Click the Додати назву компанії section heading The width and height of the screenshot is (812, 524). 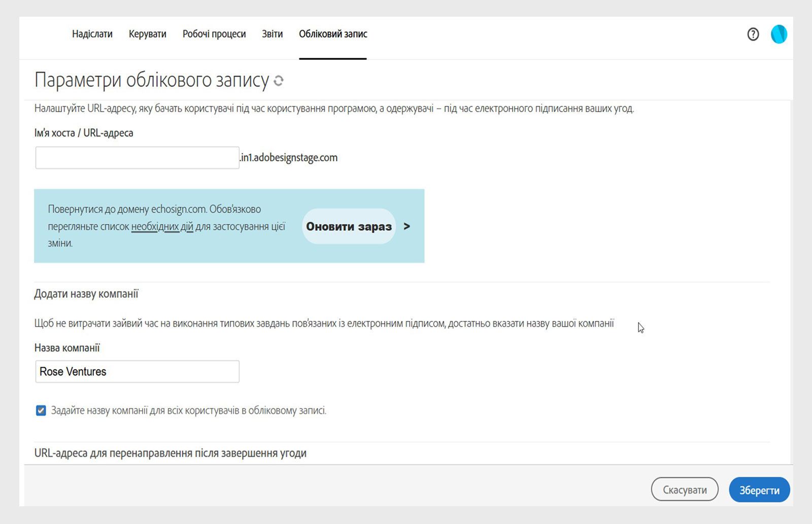(86, 294)
